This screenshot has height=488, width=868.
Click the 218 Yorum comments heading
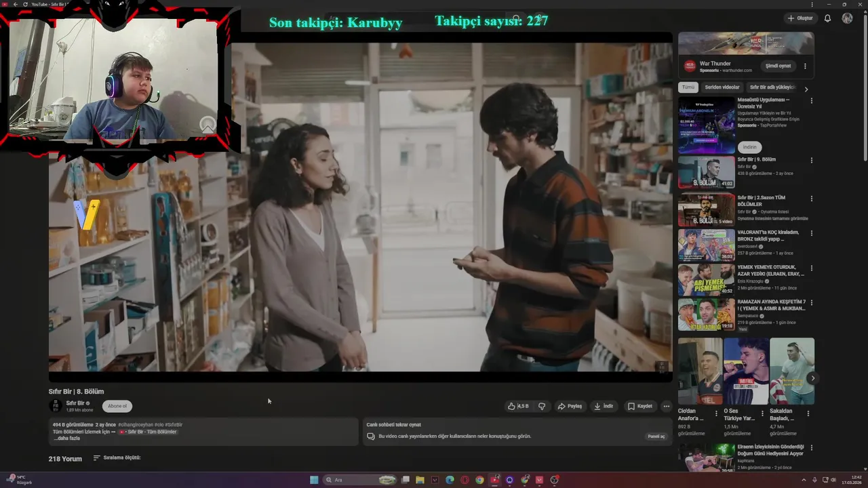pyautogui.click(x=65, y=459)
